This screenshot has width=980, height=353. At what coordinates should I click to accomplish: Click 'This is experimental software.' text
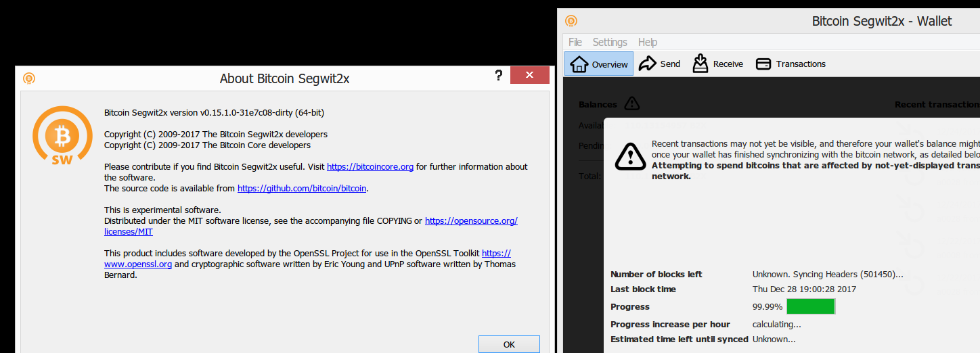point(162,210)
